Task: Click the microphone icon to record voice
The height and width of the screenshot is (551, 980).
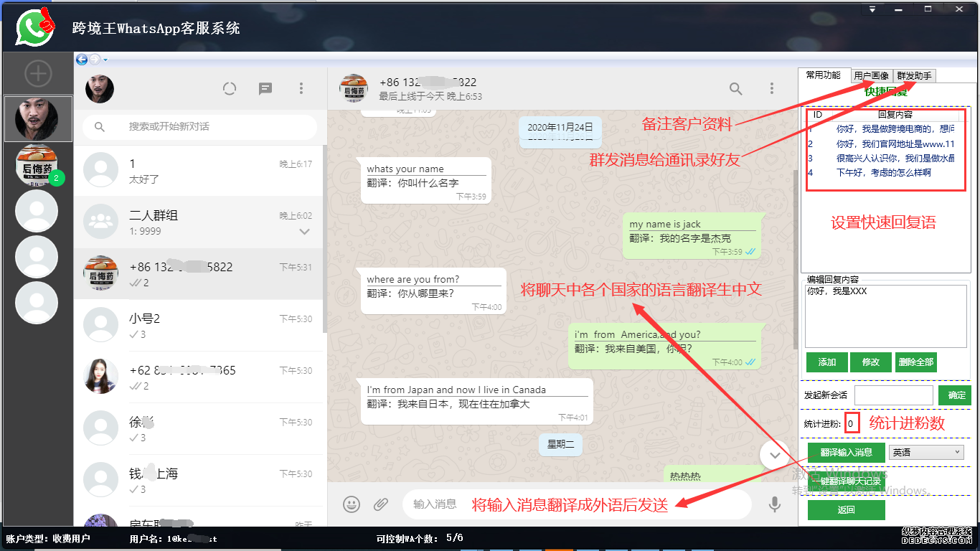Action: [x=775, y=504]
